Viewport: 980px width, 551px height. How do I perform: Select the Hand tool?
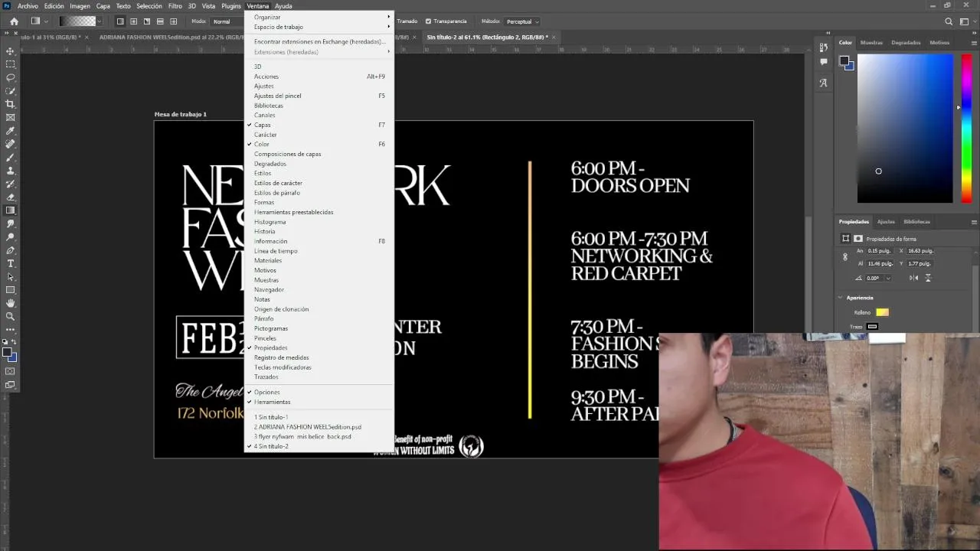[x=11, y=303]
